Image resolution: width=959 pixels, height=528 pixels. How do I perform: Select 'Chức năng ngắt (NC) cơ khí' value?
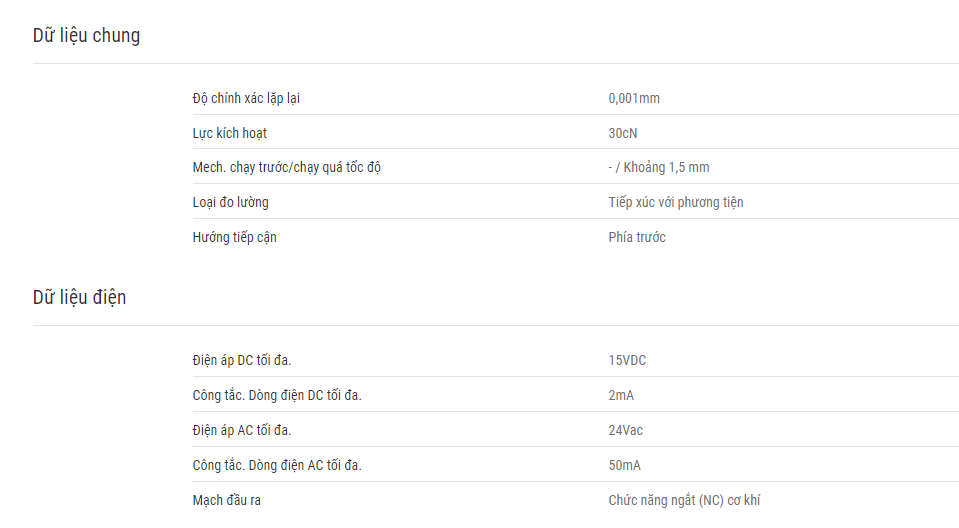point(684,500)
